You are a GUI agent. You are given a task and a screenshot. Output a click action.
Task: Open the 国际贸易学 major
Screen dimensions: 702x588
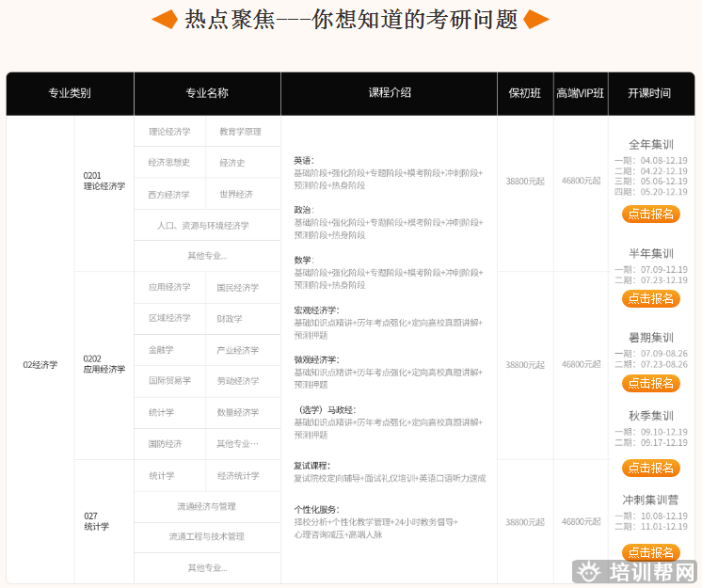[x=169, y=381]
